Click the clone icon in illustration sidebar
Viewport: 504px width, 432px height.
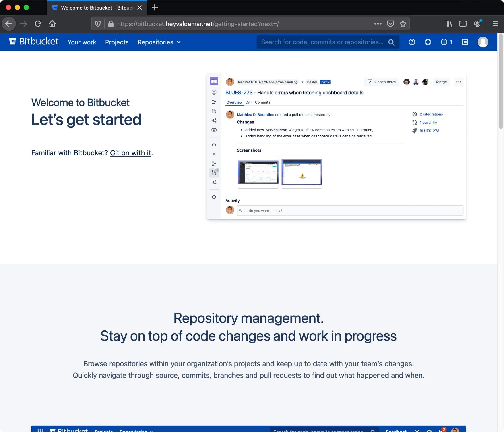pyautogui.click(x=214, y=92)
